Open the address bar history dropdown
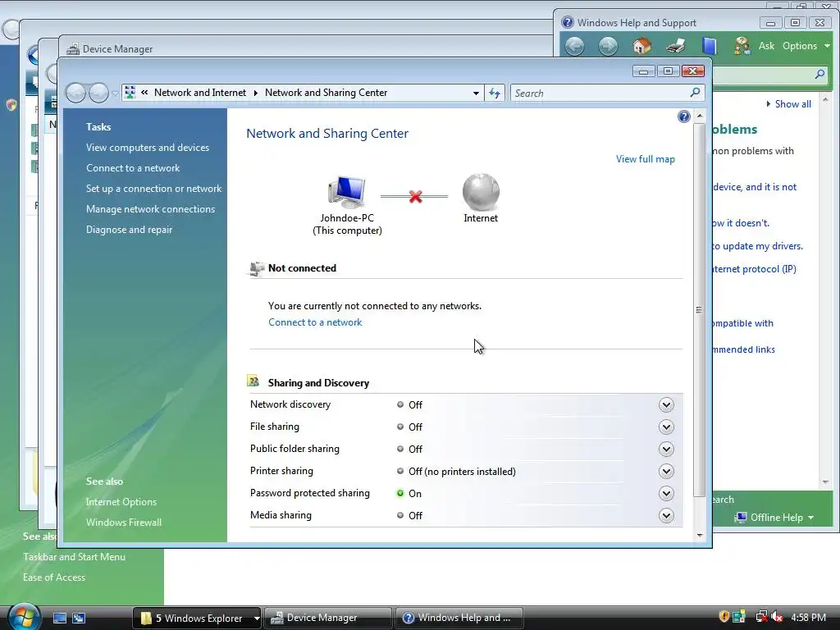 tap(476, 94)
